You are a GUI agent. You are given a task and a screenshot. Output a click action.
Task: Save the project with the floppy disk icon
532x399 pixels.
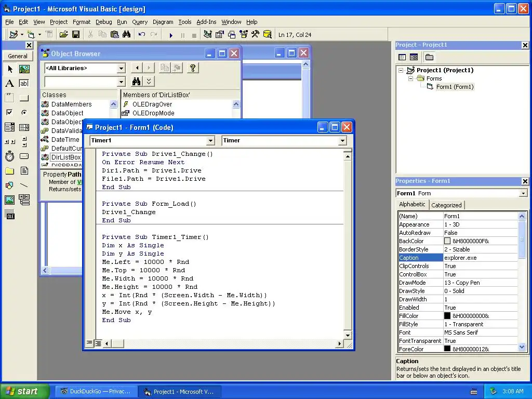(x=76, y=35)
